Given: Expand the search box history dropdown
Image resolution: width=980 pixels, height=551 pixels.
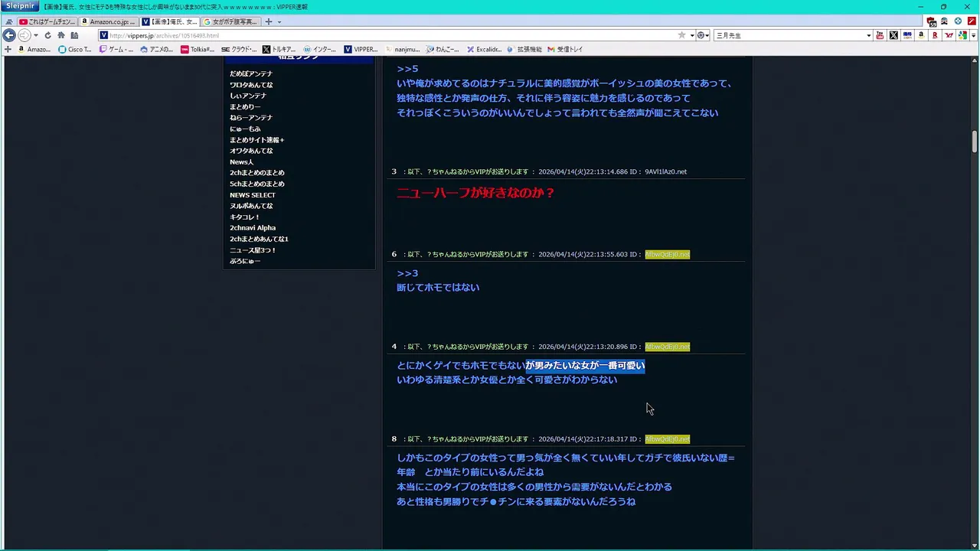Looking at the screenshot, I should coord(868,35).
